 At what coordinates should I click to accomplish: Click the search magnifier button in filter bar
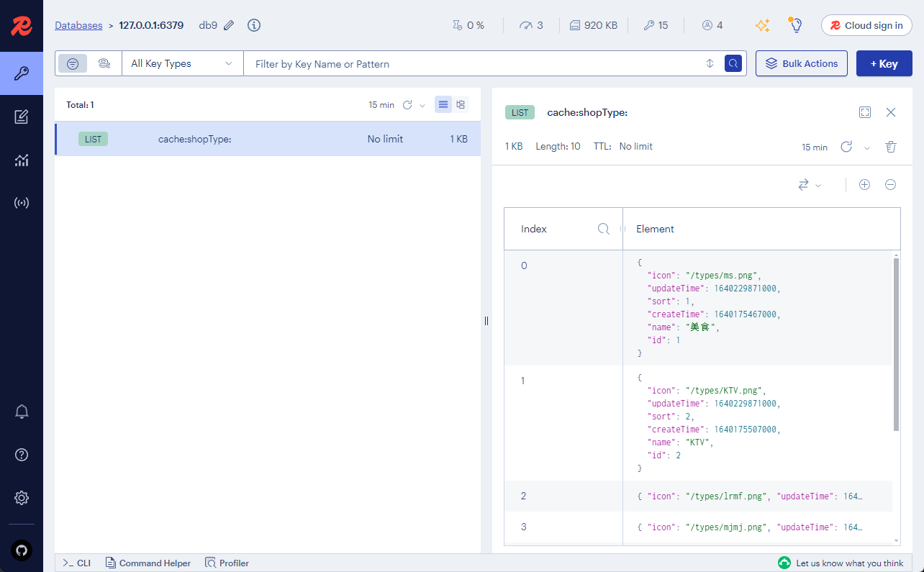coord(733,63)
